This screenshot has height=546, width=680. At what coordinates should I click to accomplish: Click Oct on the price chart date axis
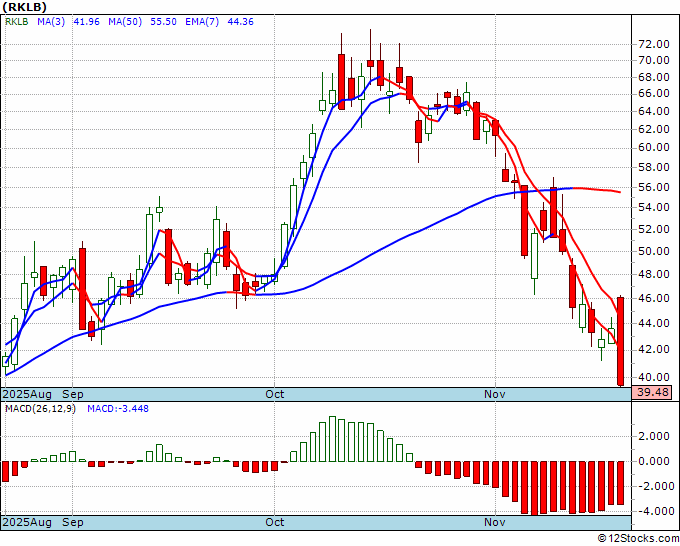pyautogui.click(x=275, y=395)
